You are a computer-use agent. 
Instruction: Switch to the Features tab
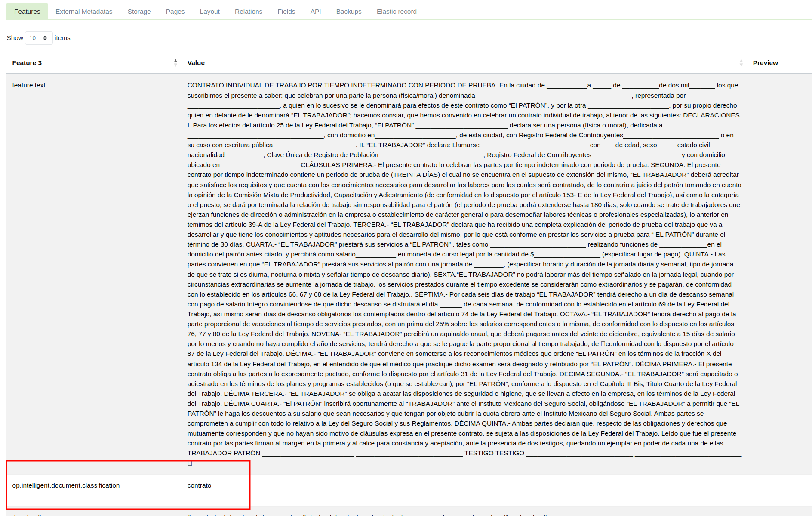tap(27, 12)
